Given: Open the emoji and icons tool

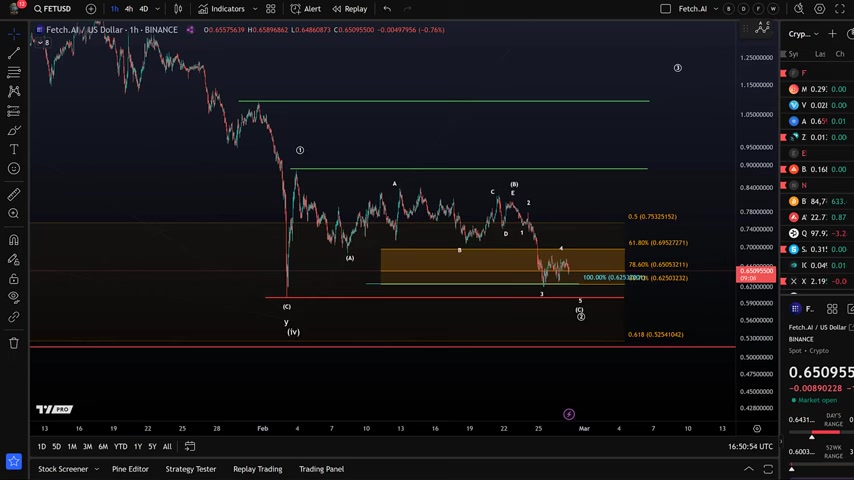Looking at the screenshot, I should coord(14,168).
